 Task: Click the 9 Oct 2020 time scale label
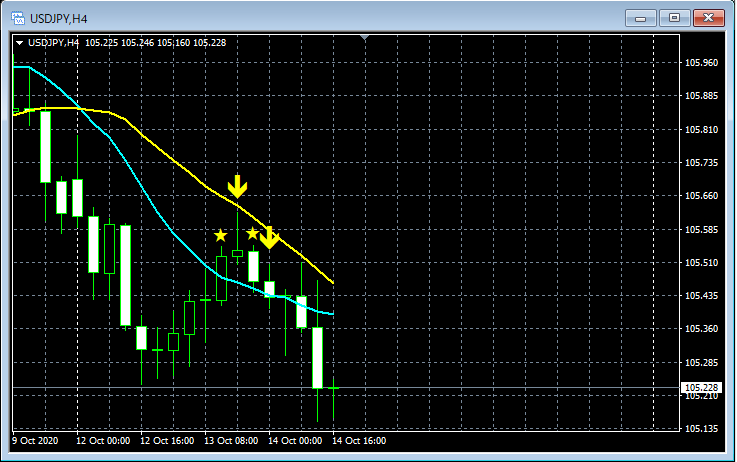click(35, 441)
